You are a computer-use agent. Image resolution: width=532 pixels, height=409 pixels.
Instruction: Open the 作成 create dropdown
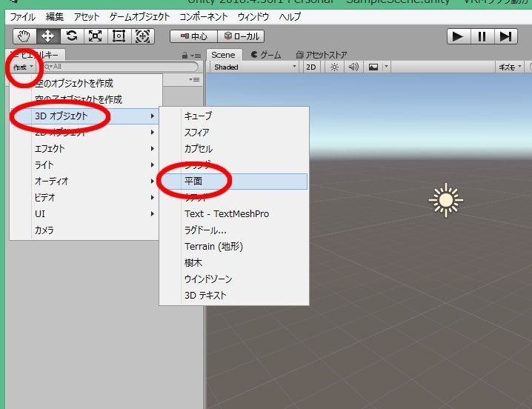23,67
